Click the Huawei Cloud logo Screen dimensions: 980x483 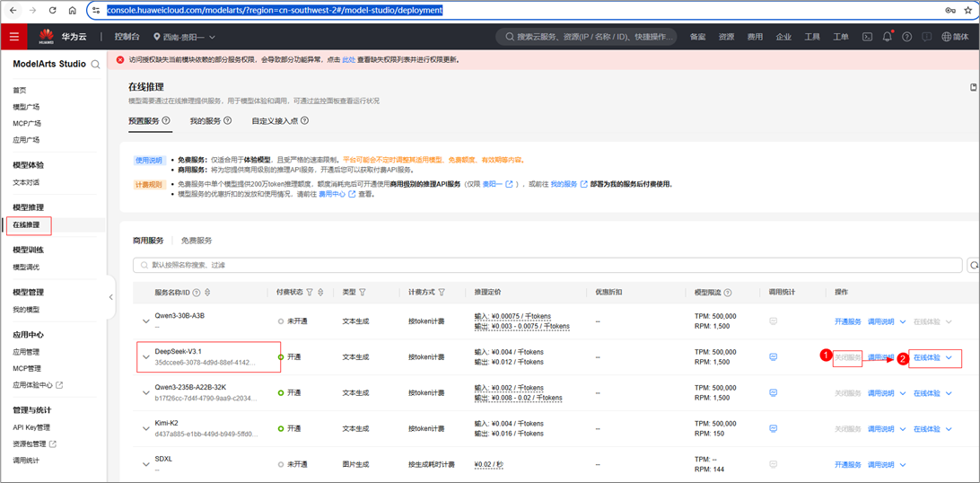[63, 37]
